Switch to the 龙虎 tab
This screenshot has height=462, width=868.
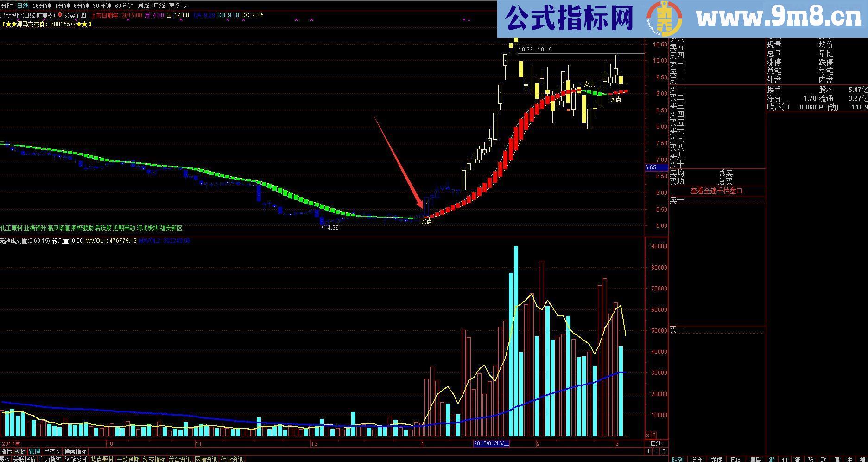coord(716,459)
